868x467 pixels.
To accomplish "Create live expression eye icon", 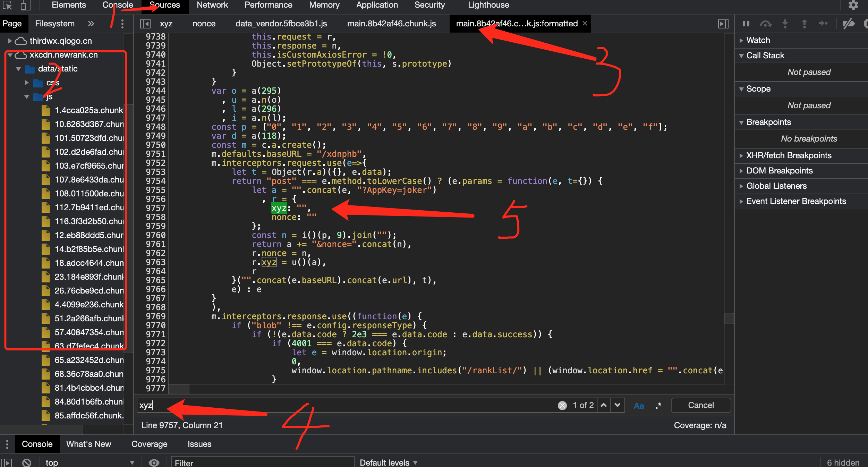I will tap(154, 463).
